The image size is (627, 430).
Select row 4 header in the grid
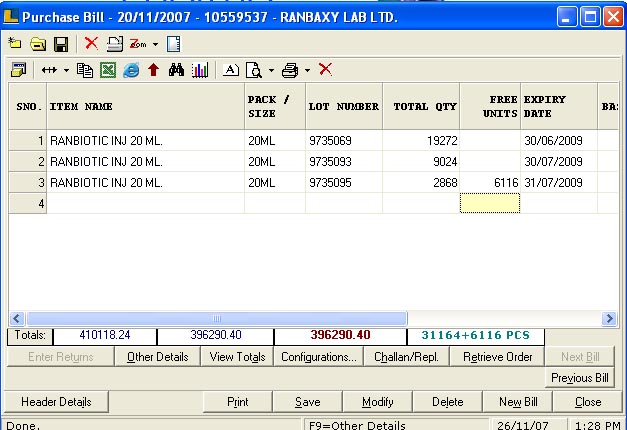(x=28, y=203)
